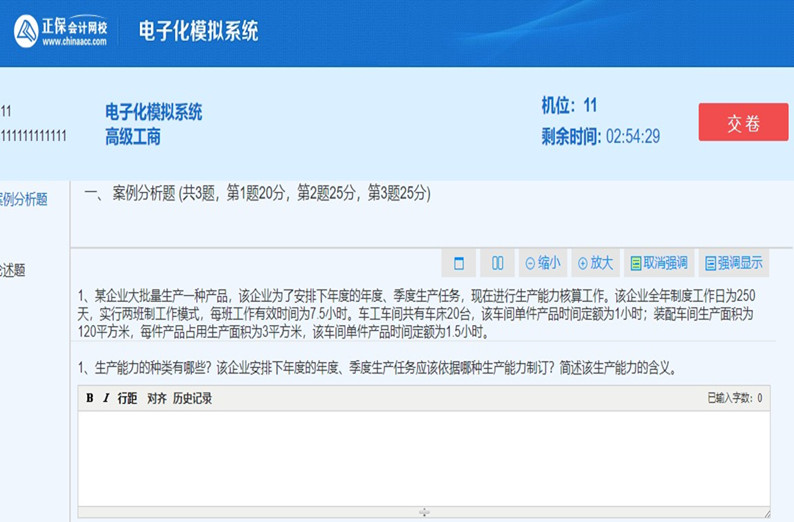Screen dimensions: 794x522
Task: Click the single-pane layout icon
Action: pos(459,264)
